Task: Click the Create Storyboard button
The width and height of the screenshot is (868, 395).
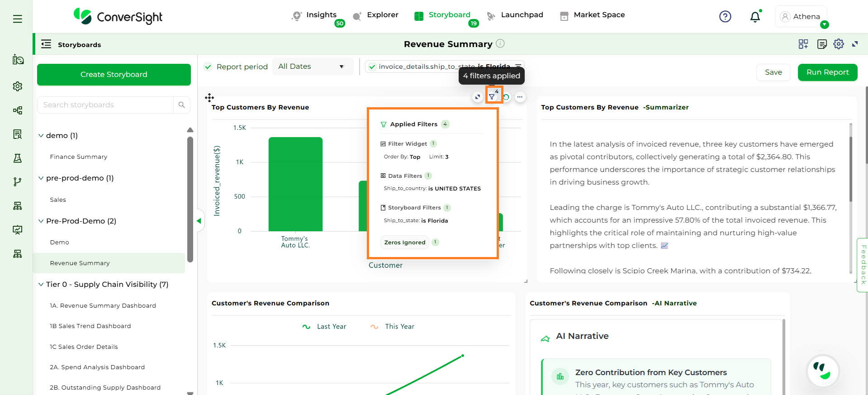Action: click(x=114, y=75)
